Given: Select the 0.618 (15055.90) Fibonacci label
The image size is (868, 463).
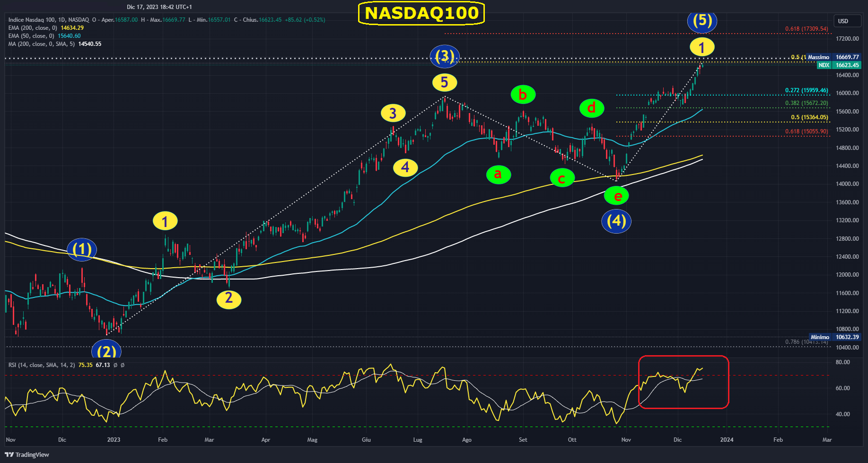Looking at the screenshot, I should point(807,131).
